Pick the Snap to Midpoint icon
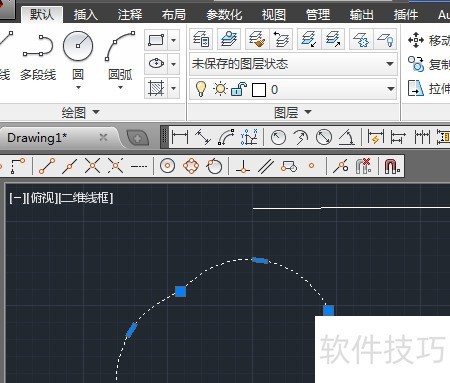450x383 pixels. pos(69,166)
